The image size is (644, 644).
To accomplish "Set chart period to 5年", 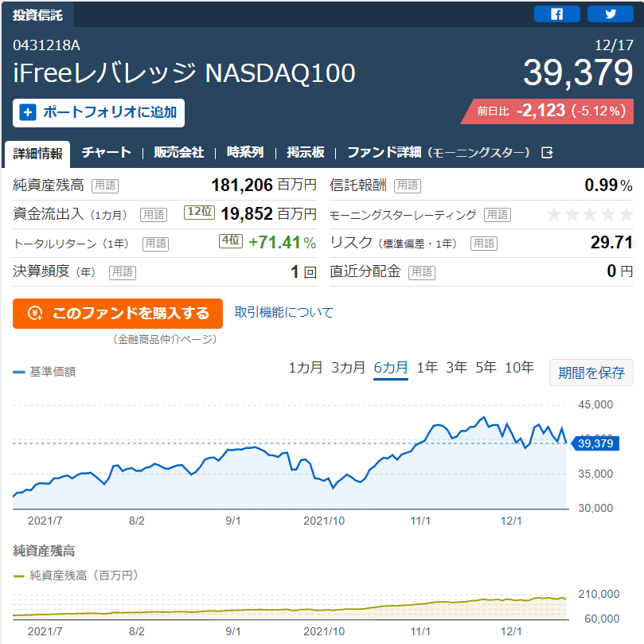I will pos(486,368).
